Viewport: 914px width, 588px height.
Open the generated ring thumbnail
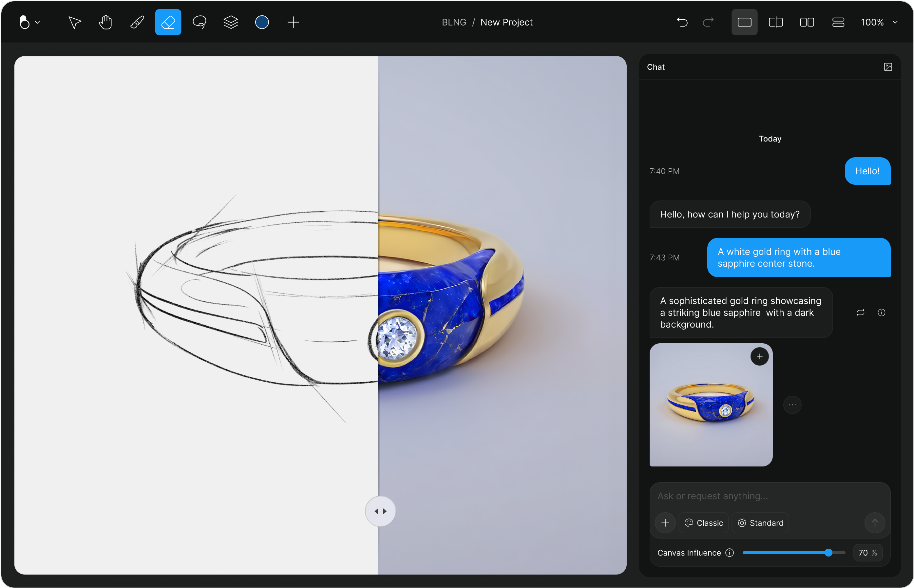point(711,405)
